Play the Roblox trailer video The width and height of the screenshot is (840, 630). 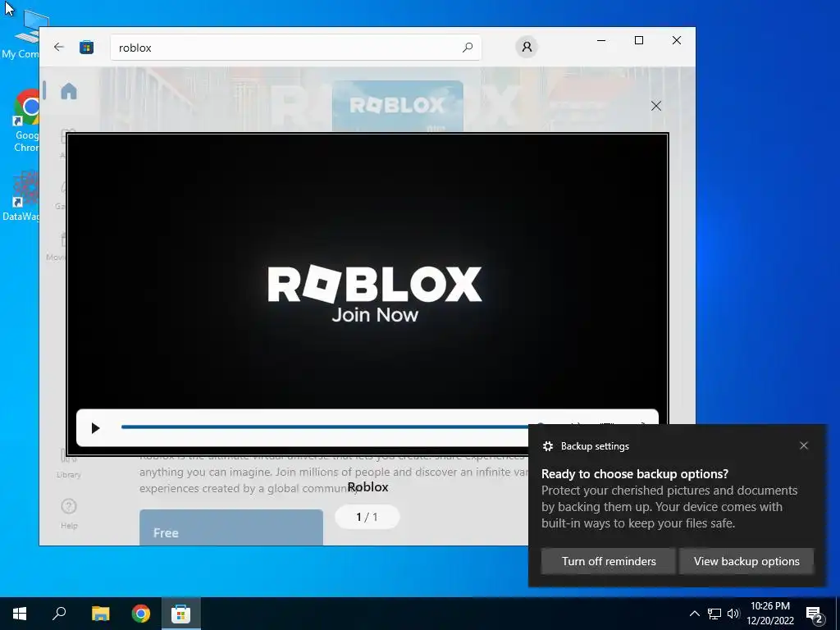pyautogui.click(x=95, y=428)
